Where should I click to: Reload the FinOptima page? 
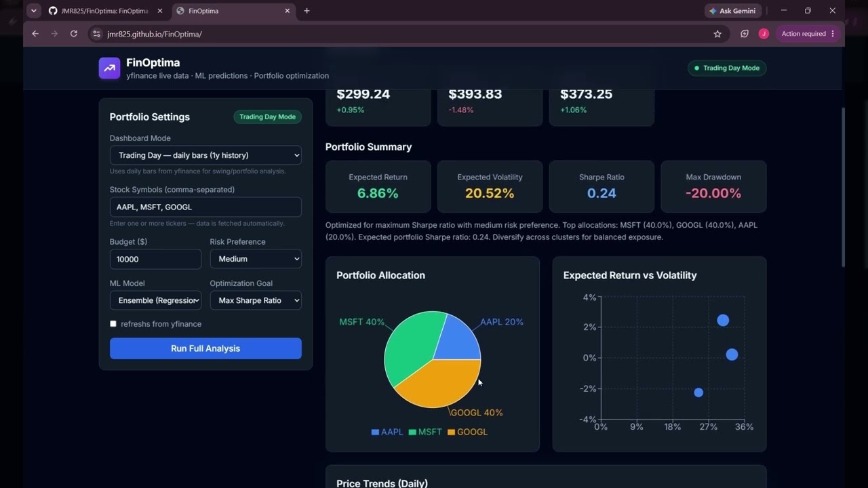click(x=74, y=34)
